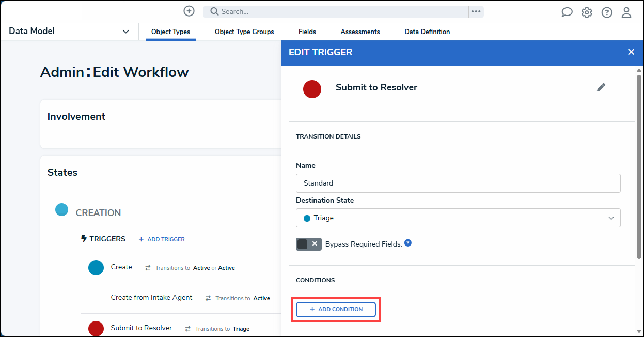Click the Bypass Required Fields help icon
The width and height of the screenshot is (644, 337).
click(x=408, y=243)
